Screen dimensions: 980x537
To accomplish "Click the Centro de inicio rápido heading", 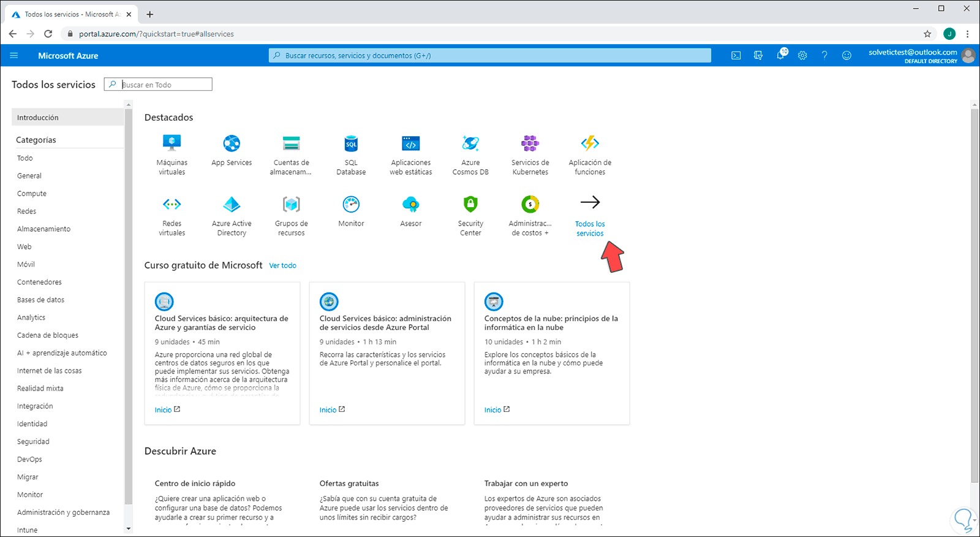I will [195, 484].
